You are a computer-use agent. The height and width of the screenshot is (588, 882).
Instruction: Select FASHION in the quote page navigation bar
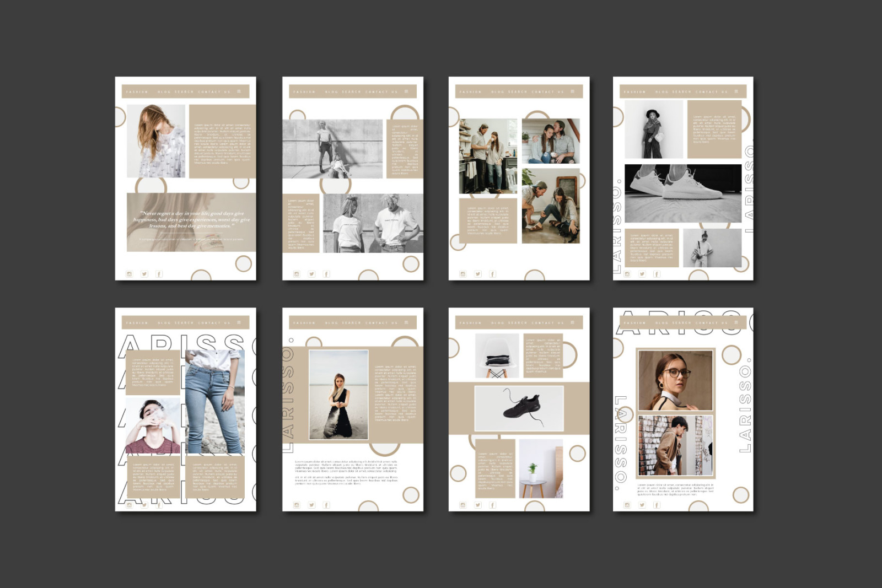137,92
